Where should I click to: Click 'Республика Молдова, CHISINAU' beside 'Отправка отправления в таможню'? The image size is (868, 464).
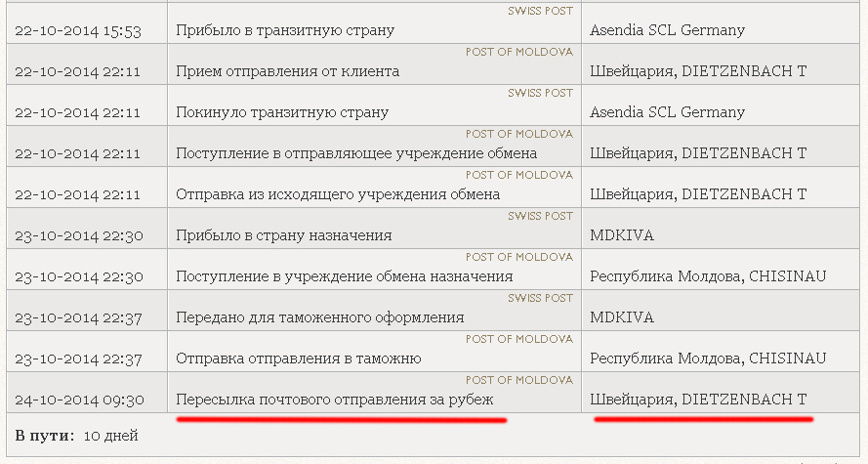(707, 359)
